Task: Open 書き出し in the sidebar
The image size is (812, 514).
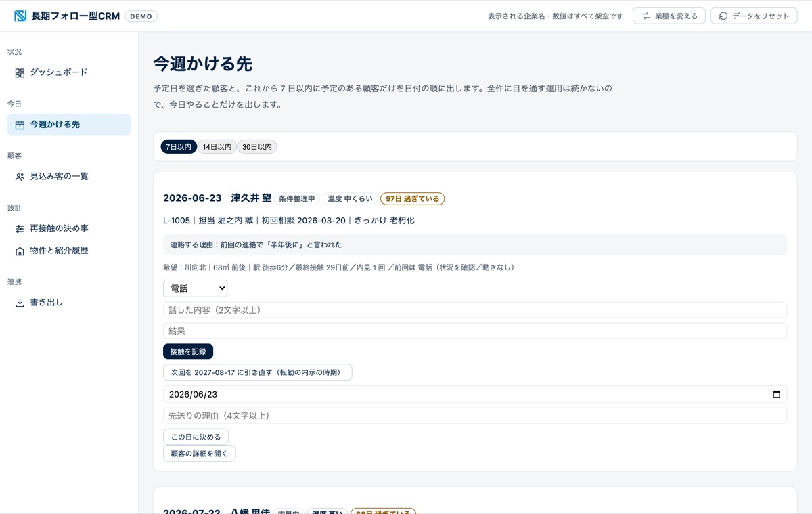Action: 69,303
